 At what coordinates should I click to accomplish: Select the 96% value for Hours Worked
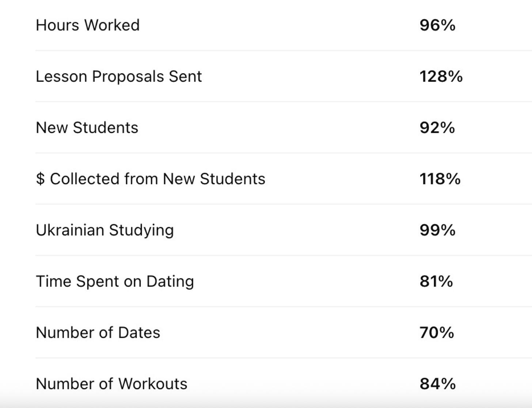pos(437,25)
